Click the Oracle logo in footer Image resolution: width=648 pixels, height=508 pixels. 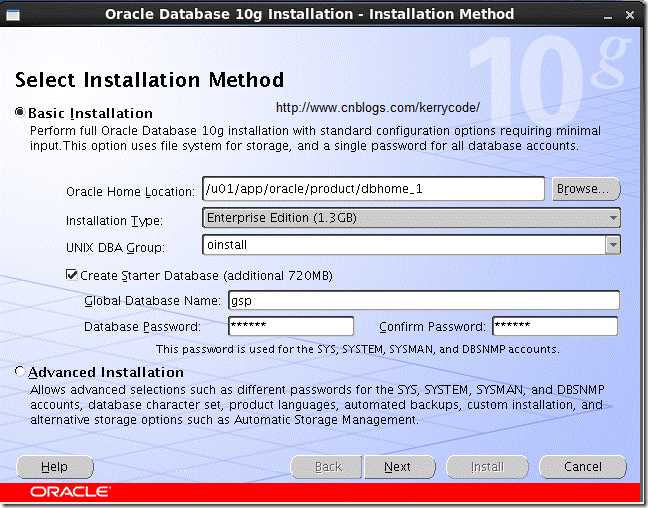click(70, 491)
